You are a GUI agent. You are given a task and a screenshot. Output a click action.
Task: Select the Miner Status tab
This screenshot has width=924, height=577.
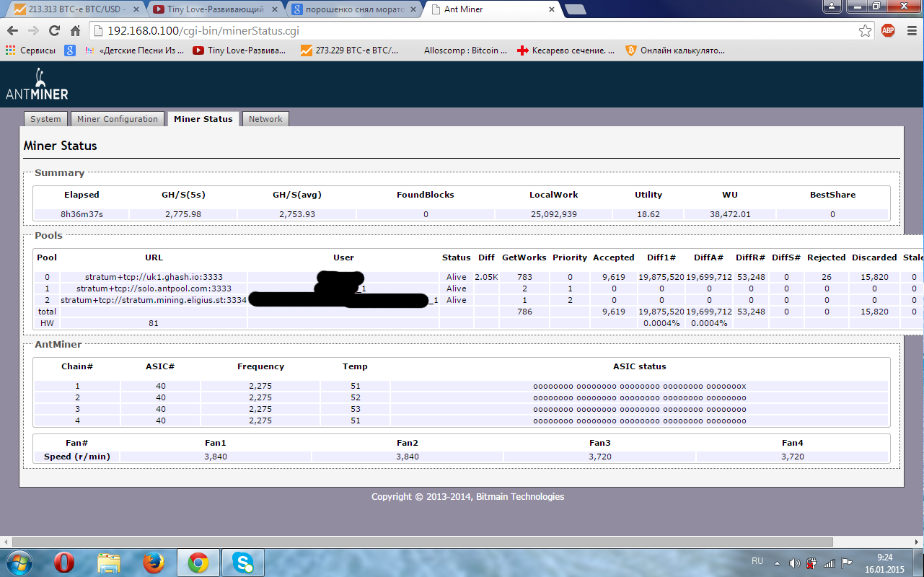[203, 119]
